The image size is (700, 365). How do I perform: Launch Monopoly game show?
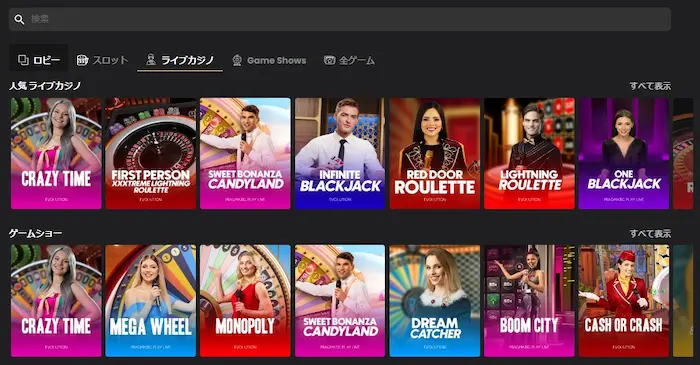245,301
